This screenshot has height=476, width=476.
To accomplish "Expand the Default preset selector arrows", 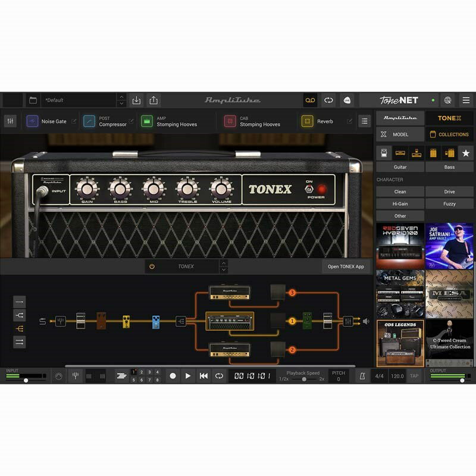I will pos(121,100).
